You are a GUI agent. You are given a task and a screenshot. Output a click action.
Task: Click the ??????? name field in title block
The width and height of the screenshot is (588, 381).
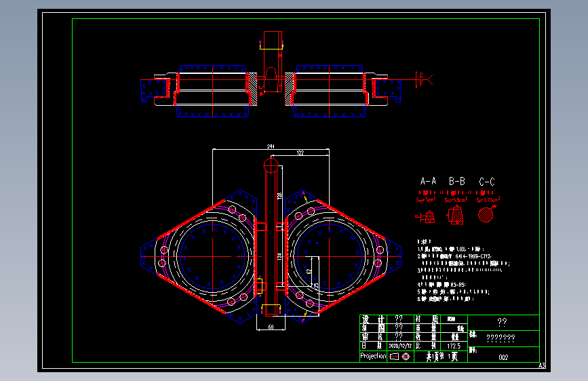501,338
